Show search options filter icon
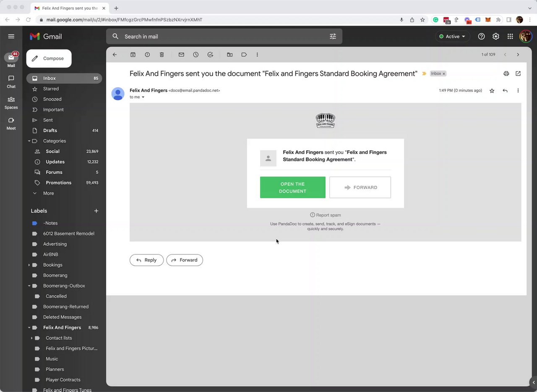This screenshot has height=392, width=537. pos(333,36)
